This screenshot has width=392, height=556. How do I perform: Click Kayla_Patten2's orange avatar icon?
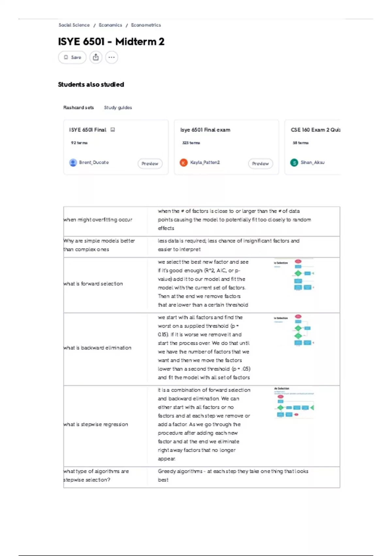coord(184,163)
